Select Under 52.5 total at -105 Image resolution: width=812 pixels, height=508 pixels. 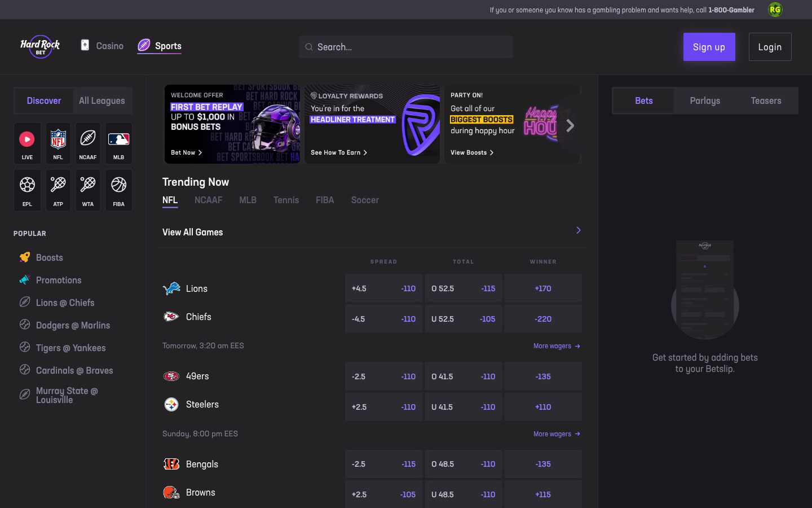[x=464, y=319]
